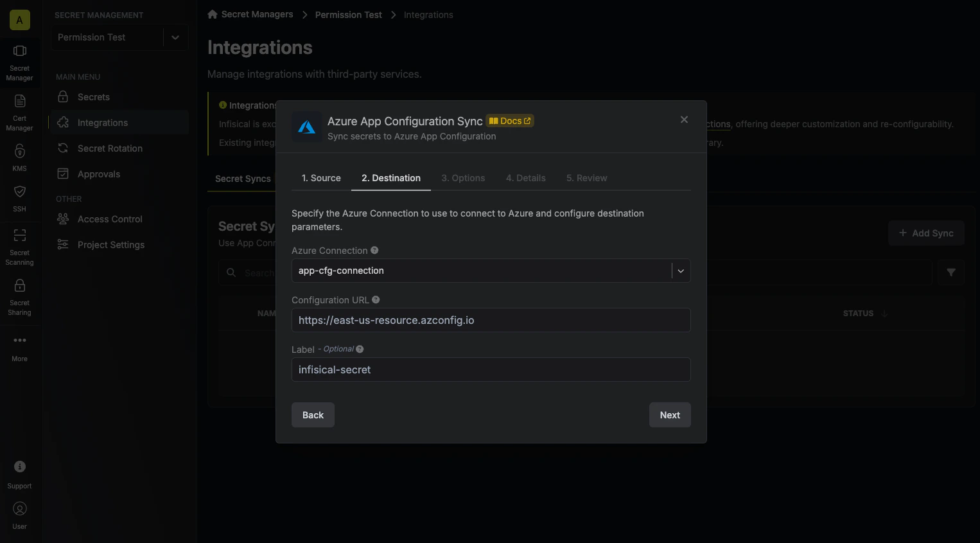Viewport: 980px width, 543px height.
Task: Click the STATUS column header
Action: pos(858,314)
